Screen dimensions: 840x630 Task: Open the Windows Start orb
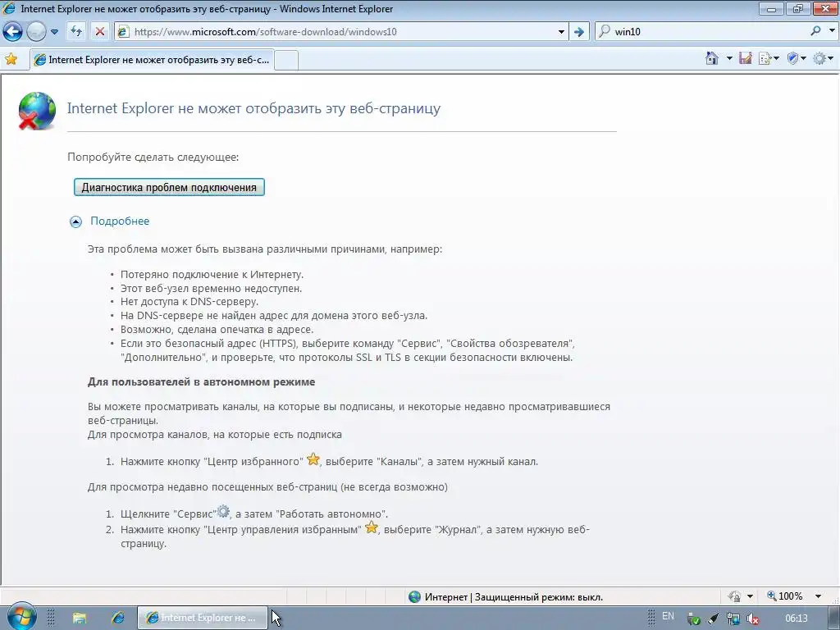coord(22,617)
